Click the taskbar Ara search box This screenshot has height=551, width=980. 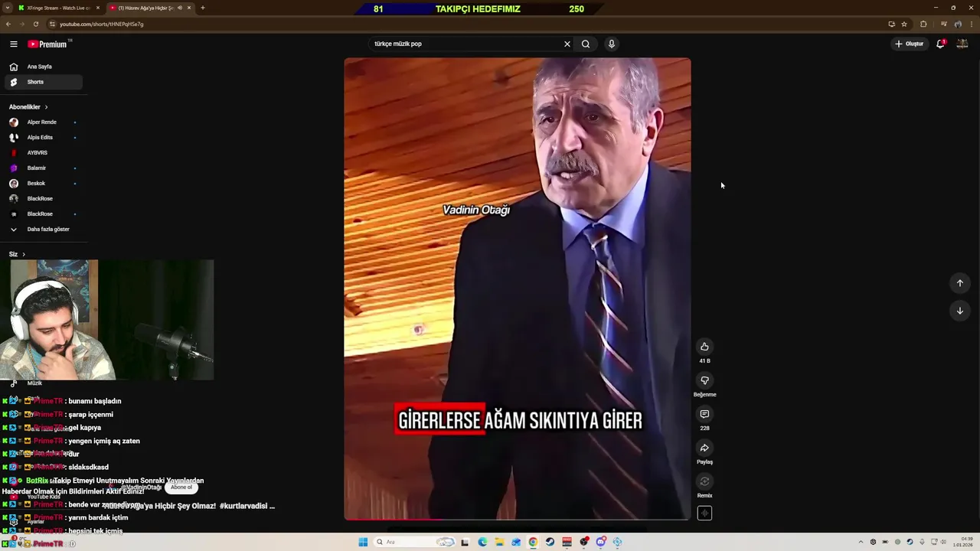point(414,542)
